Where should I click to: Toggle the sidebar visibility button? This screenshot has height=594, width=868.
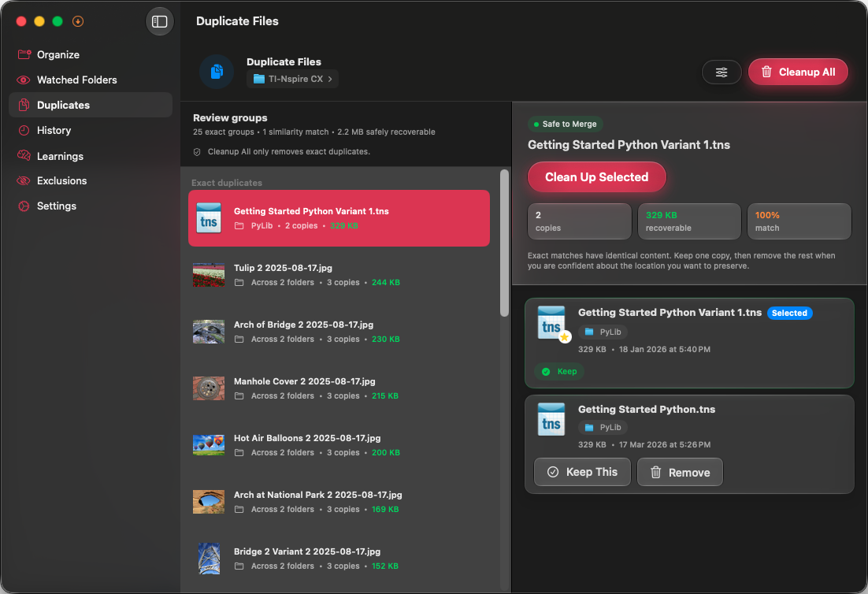(x=159, y=21)
